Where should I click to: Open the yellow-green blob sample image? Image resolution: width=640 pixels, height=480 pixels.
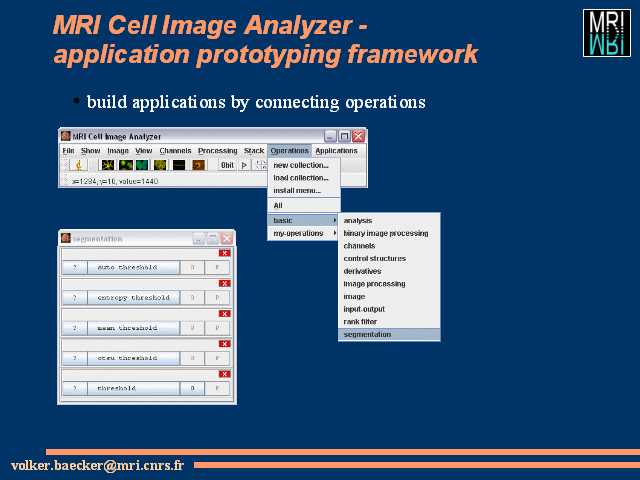point(160,165)
